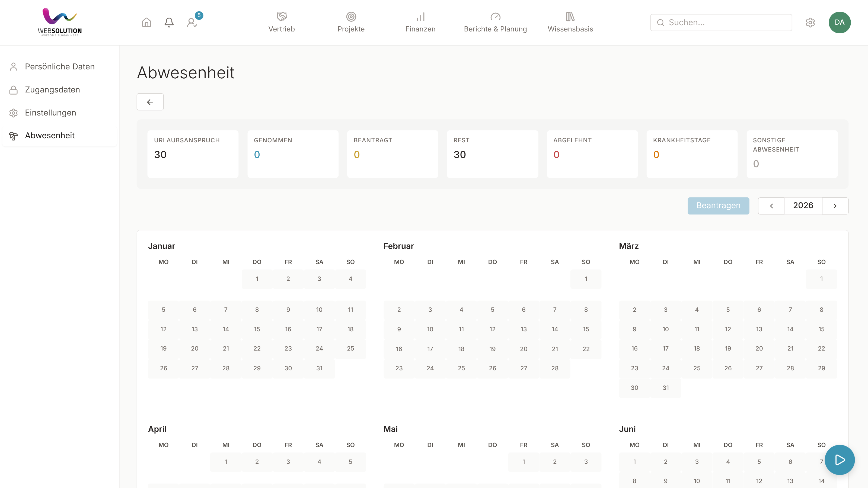This screenshot has height=488, width=868.
Task: Click the palm tree icon beside Abwesenheit
Action: pyautogui.click(x=14, y=136)
